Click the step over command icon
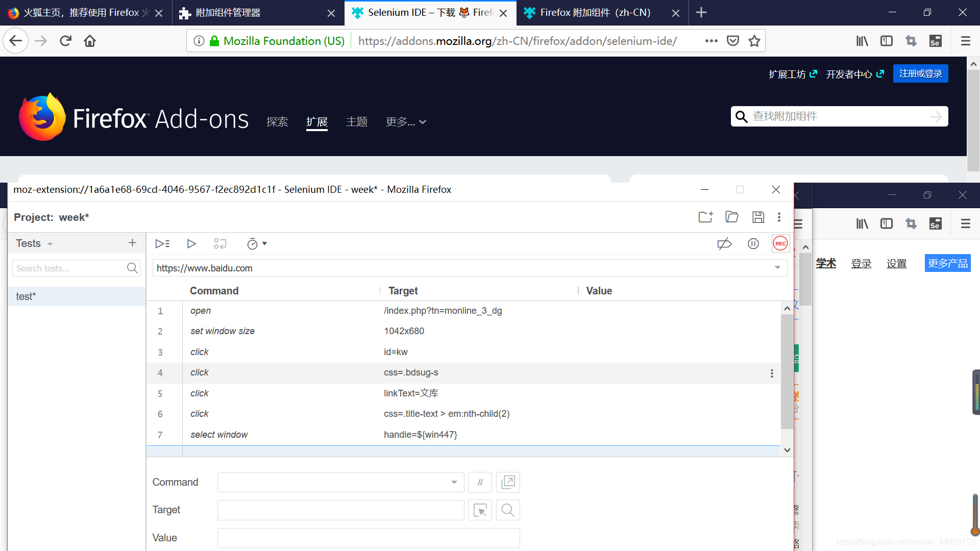This screenshot has width=980, height=551. point(220,244)
